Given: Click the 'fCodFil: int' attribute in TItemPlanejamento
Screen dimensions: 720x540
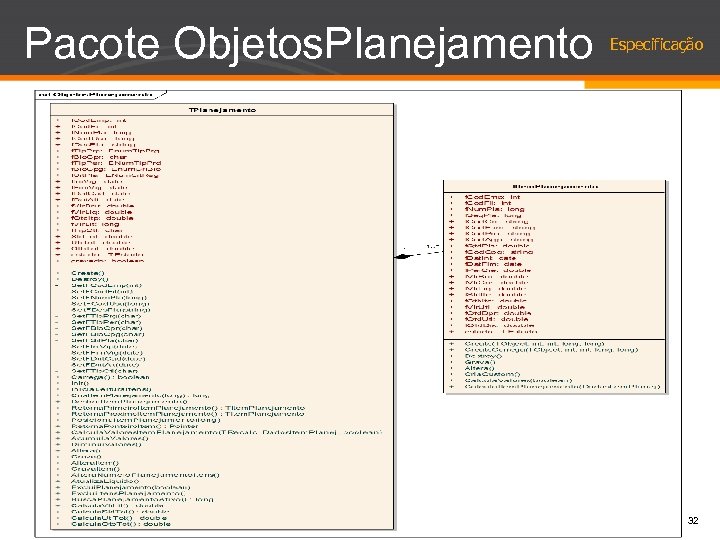Looking at the screenshot, I should point(488,203).
